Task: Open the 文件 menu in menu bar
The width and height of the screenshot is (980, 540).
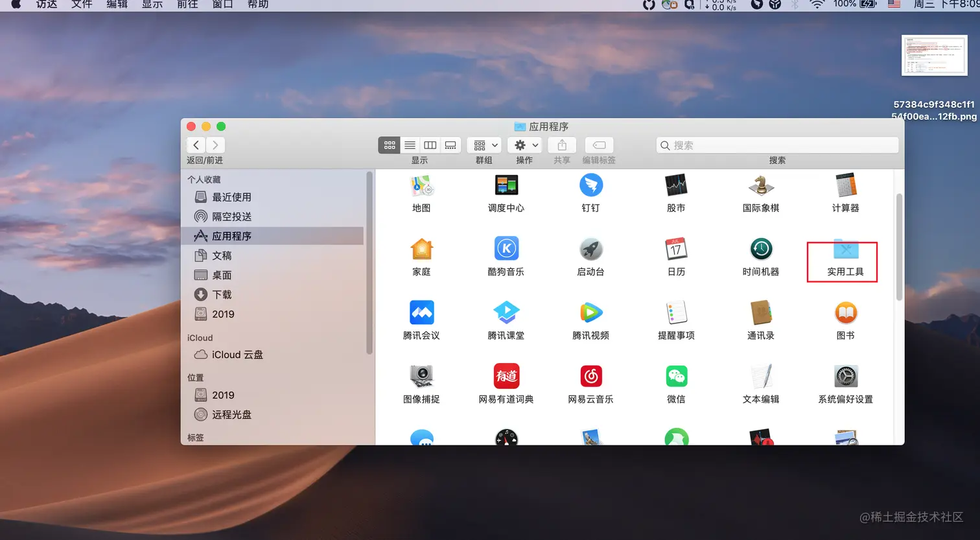Action: click(82, 5)
